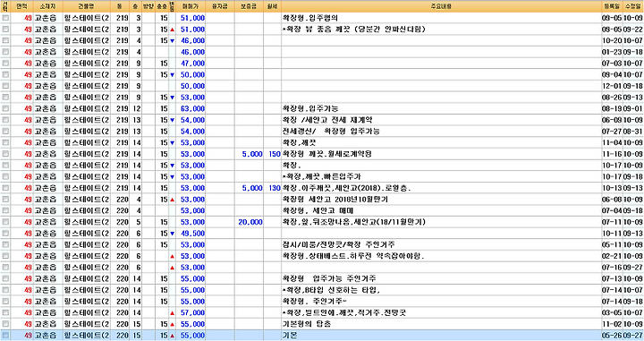This screenshot has height=341, width=644.
Task: Click the 월세 value 150
Action: [275, 154]
